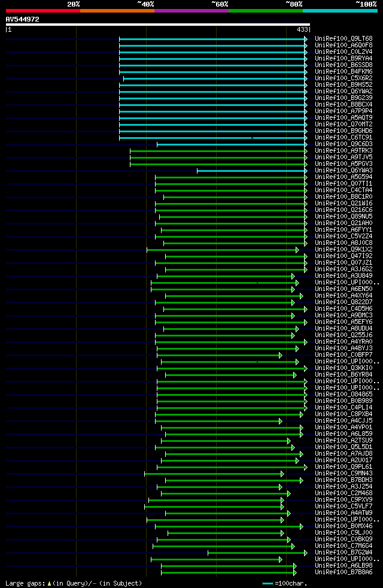
Task: Select the UniRef100_B8BCX4 label
Action: pyautogui.click(x=344, y=105)
